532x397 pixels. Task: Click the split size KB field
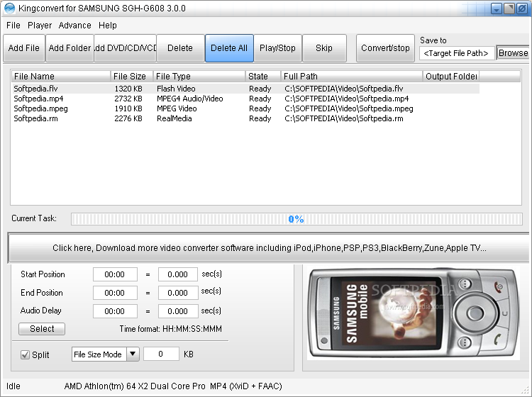[161, 354]
